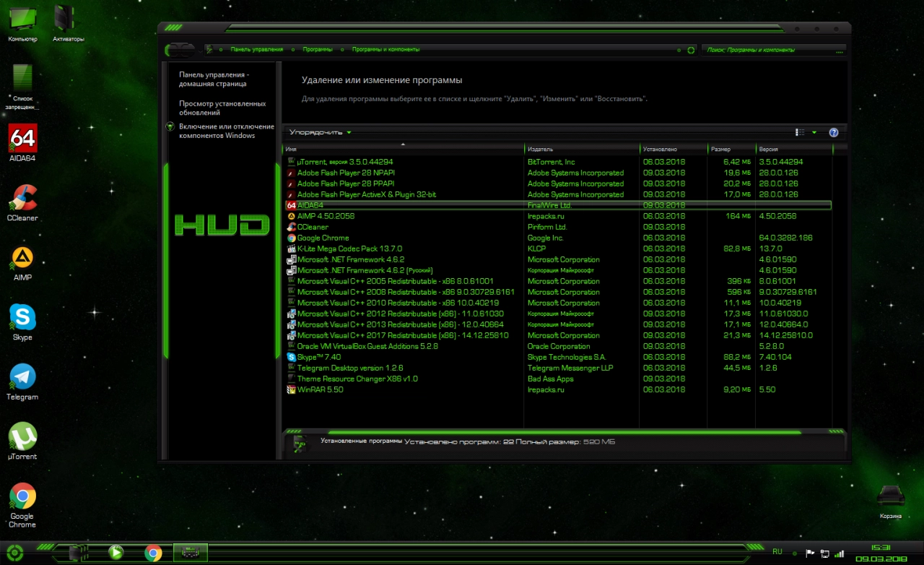The width and height of the screenshot is (924, 565).
Task: Select the Список запрещен... desktop file
Action: pos(22,87)
